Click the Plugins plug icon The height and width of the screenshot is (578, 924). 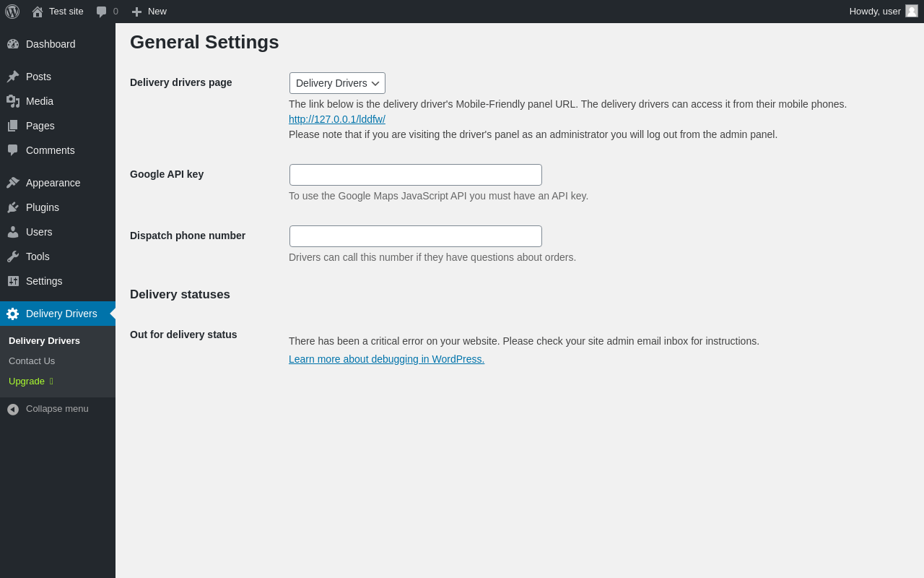[13, 207]
